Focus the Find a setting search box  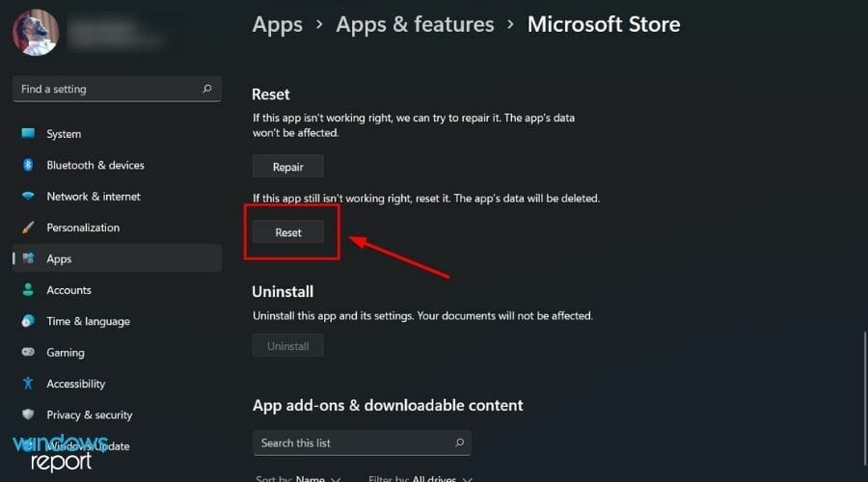(x=117, y=89)
